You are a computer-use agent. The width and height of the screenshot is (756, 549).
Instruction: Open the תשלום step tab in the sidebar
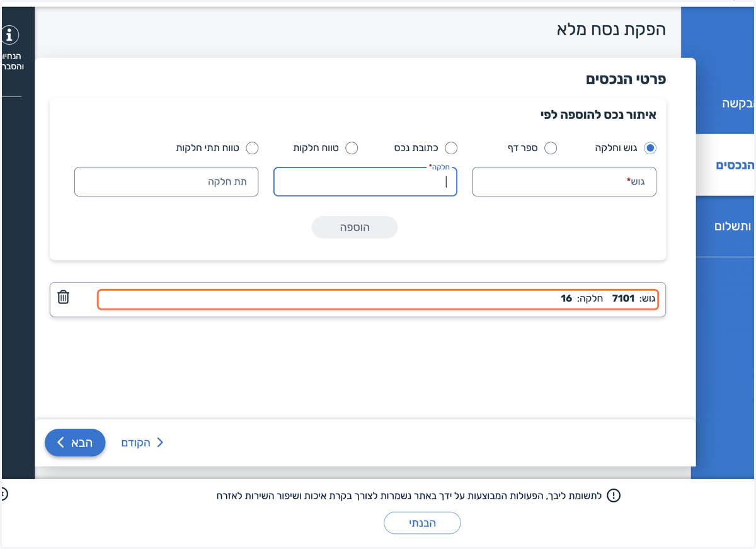point(725,226)
